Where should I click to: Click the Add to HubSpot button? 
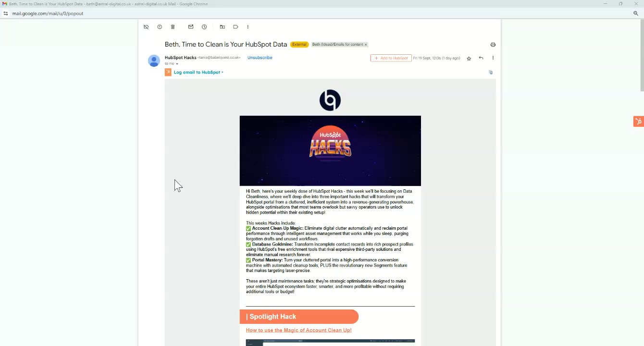391,58
